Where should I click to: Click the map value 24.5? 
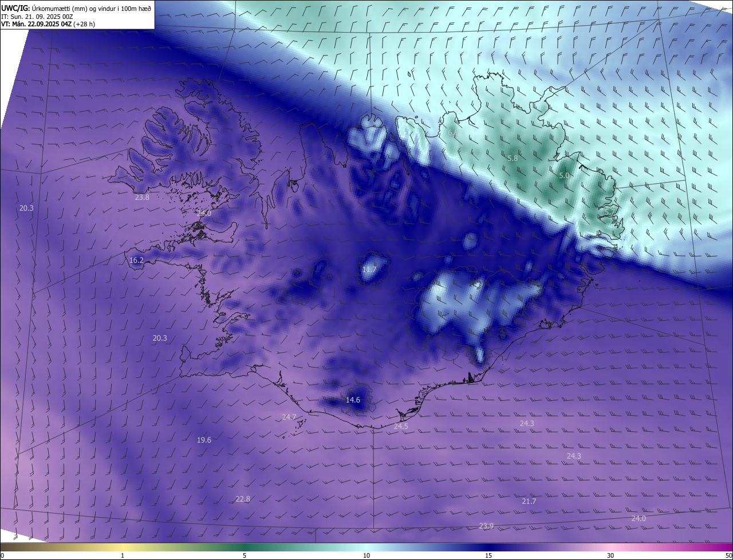[401, 426]
